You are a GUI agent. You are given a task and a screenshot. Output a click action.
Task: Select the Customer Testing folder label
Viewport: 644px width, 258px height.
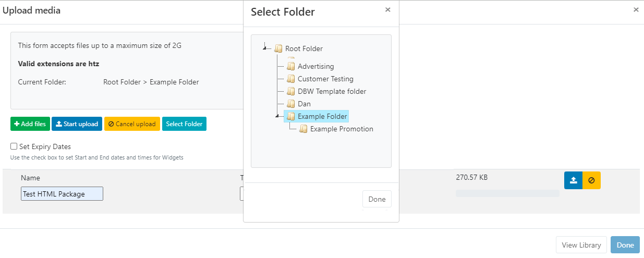coord(325,79)
